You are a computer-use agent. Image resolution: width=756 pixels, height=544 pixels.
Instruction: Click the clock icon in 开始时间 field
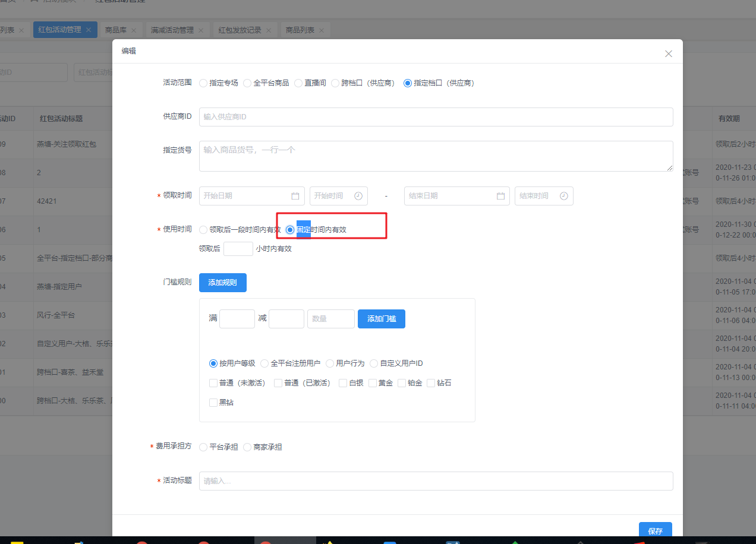[x=358, y=196]
